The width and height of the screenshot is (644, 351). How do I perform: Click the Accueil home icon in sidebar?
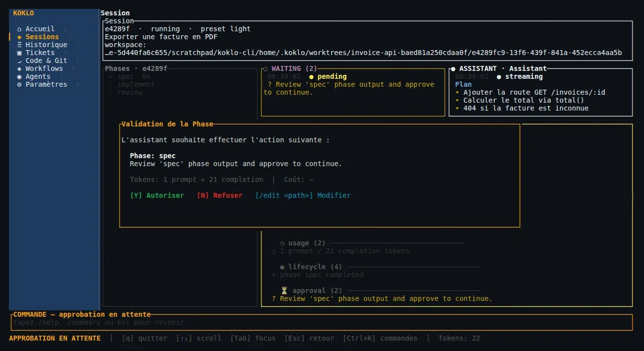(x=19, y=29)
